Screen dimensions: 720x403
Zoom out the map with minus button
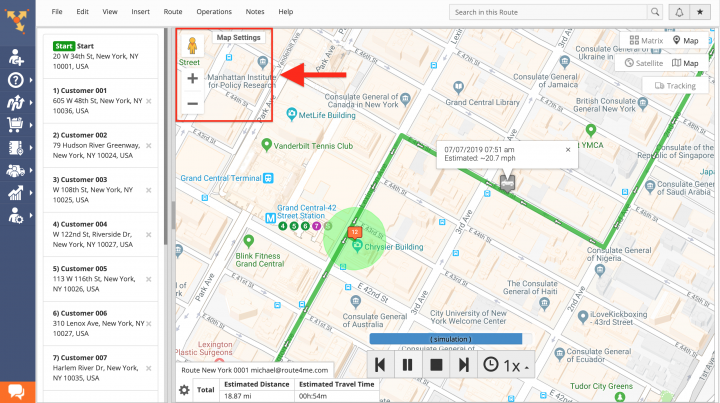[x=192, y=104]
